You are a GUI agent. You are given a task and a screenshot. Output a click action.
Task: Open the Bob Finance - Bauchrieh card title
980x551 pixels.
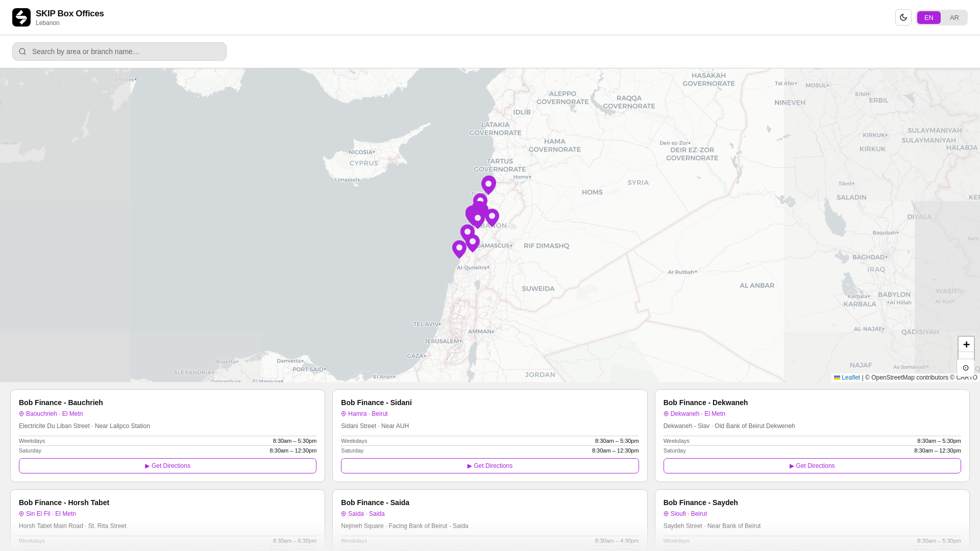(61, 403)
